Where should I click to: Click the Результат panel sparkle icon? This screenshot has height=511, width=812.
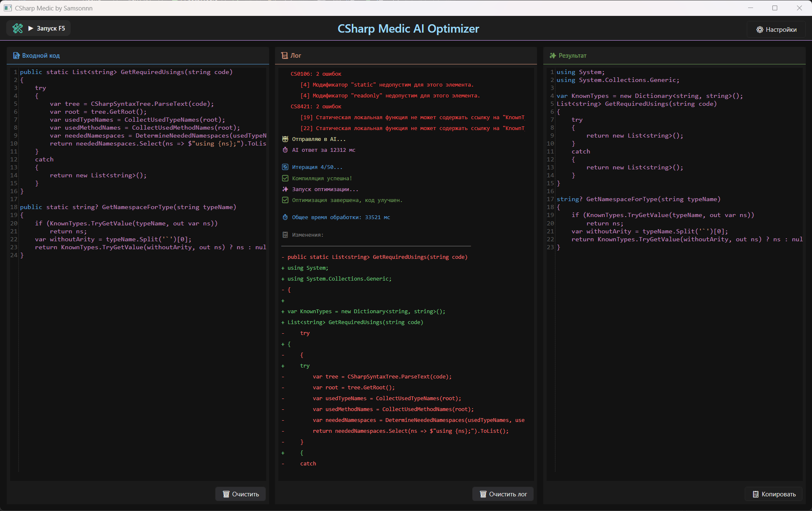point(552,56)
